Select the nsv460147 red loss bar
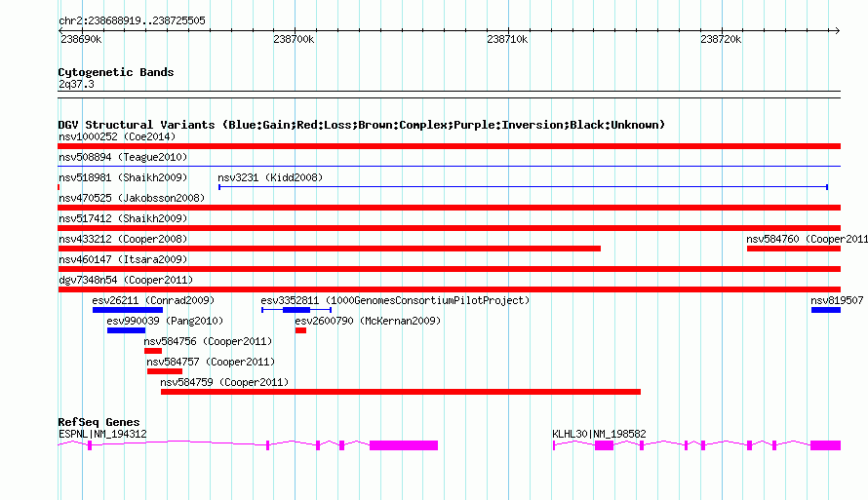The image size is (868, 500). tap(449, 269)
